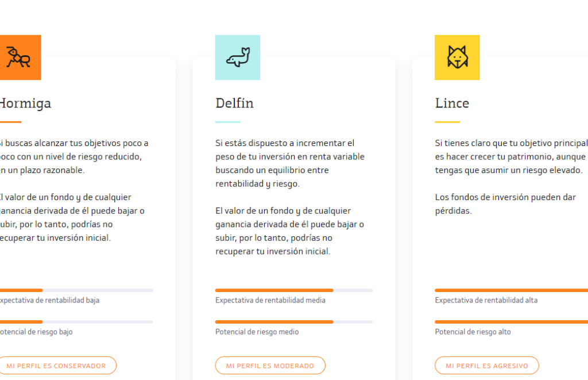Click the Delfín 'renta variable' description paragraph

[290, 163]
